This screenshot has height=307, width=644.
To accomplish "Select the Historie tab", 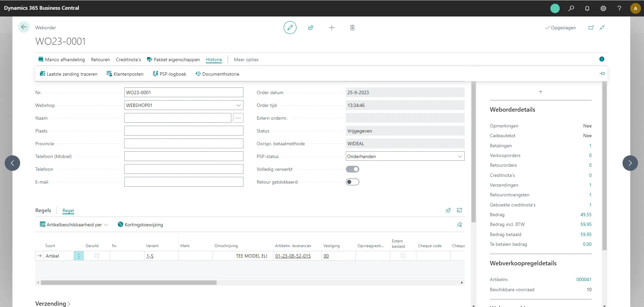I will (x=214, y=60).
